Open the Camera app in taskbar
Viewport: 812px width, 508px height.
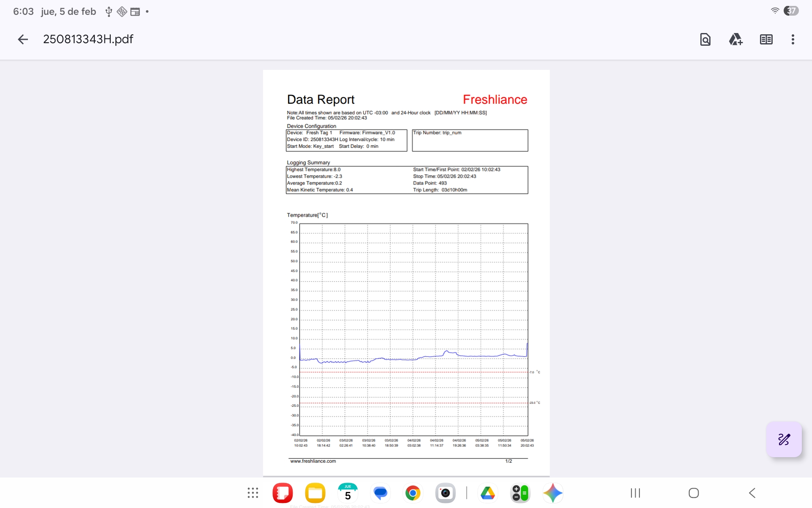(x=445, y=493)
